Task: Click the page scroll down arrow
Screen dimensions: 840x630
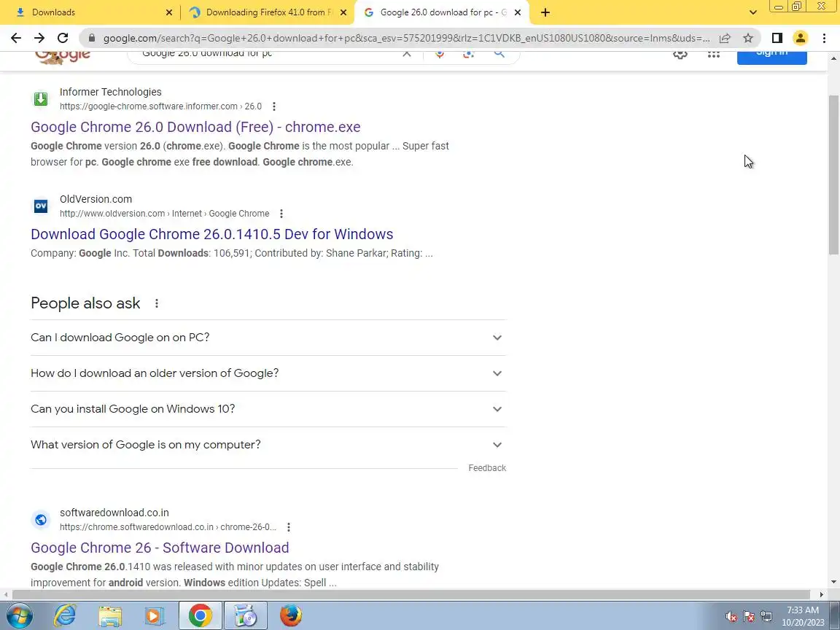Action: pos(833,582)
